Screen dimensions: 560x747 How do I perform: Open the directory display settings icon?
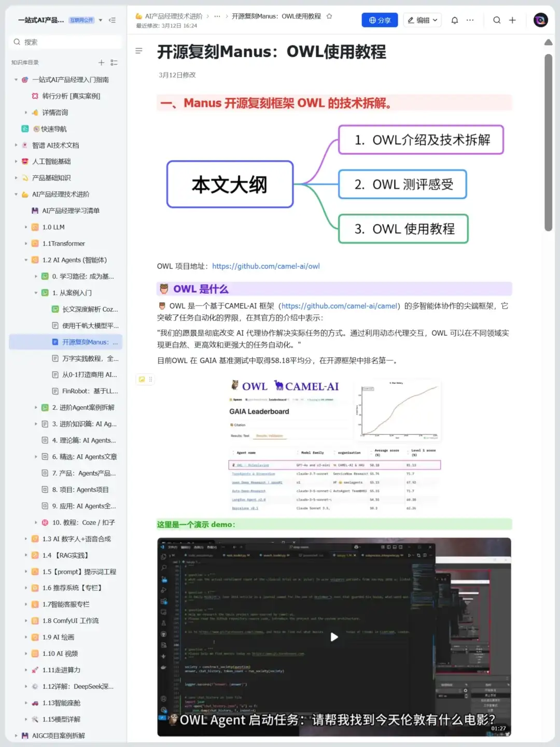(x=115, y=62)
